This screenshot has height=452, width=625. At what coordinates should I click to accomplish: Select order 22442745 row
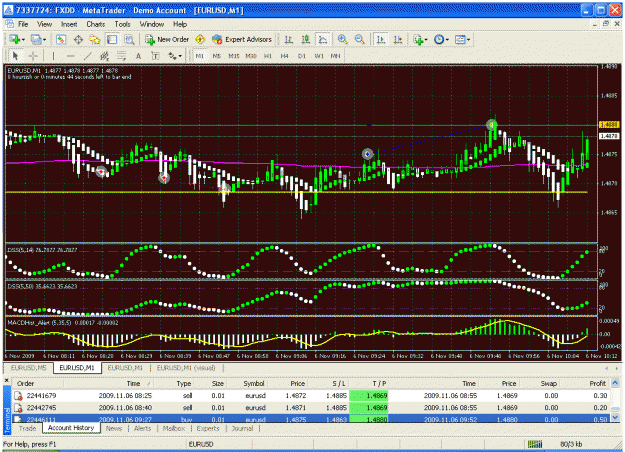point(311,408)
